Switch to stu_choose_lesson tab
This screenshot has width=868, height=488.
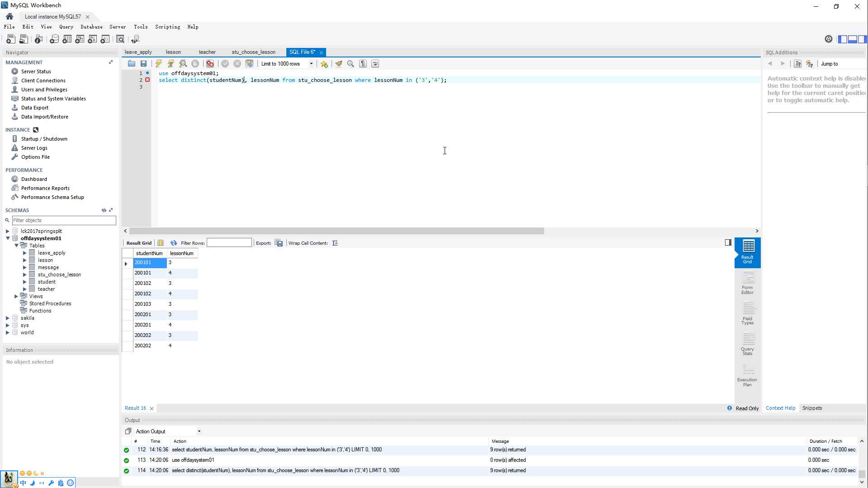254,52
